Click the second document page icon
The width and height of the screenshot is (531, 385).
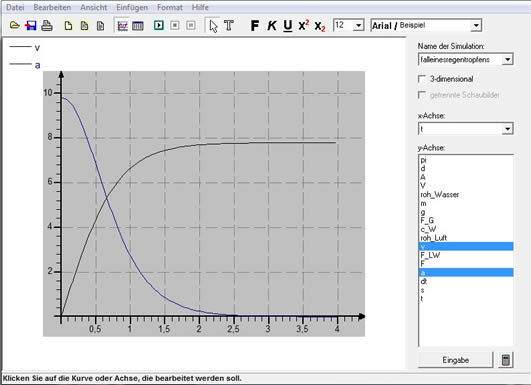tap(84, 26)
